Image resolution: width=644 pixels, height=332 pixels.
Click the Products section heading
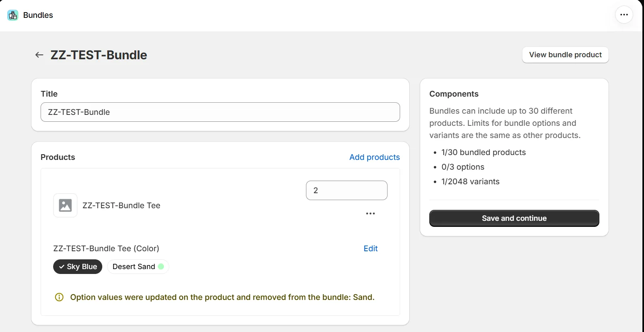58,157
